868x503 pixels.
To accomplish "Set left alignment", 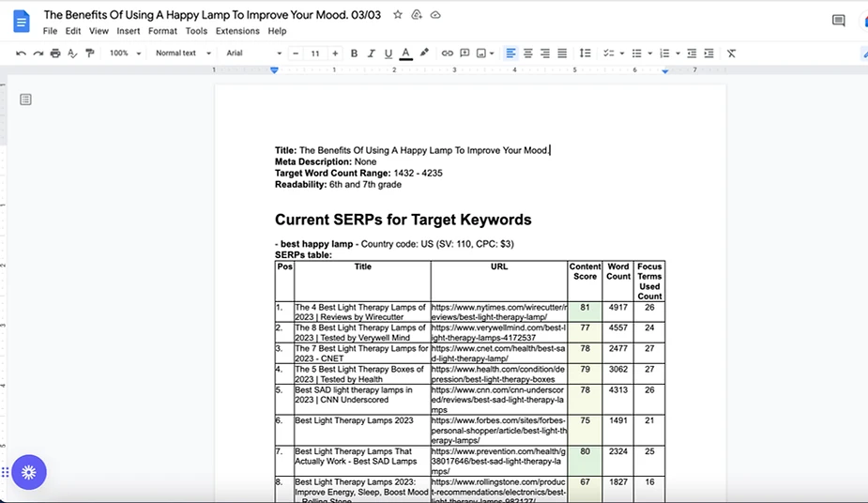I will tap(510, 53).
